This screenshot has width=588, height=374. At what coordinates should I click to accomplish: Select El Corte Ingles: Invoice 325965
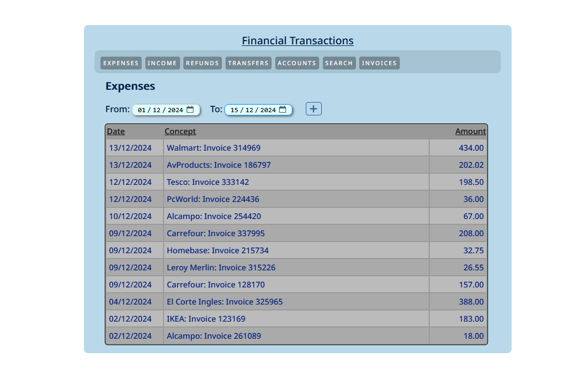tap(225, 302)
